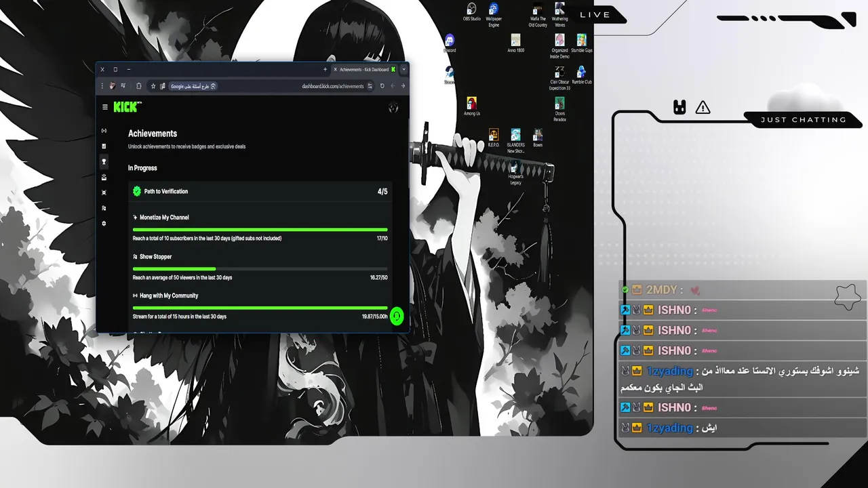Screen dimensions: 868x488
Task: Close the Achievements - Kick Dashboard tab
Action: [335, 69]
